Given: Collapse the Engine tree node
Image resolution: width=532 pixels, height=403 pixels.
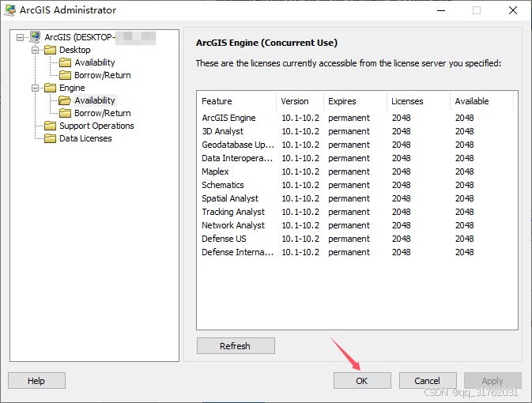Looking at the screenshot, I should point(36,89).
